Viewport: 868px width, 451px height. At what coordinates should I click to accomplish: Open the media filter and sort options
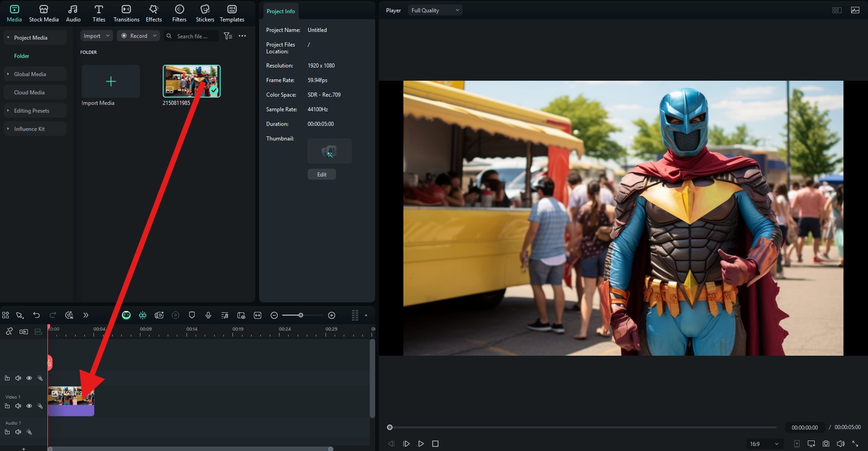228,36
